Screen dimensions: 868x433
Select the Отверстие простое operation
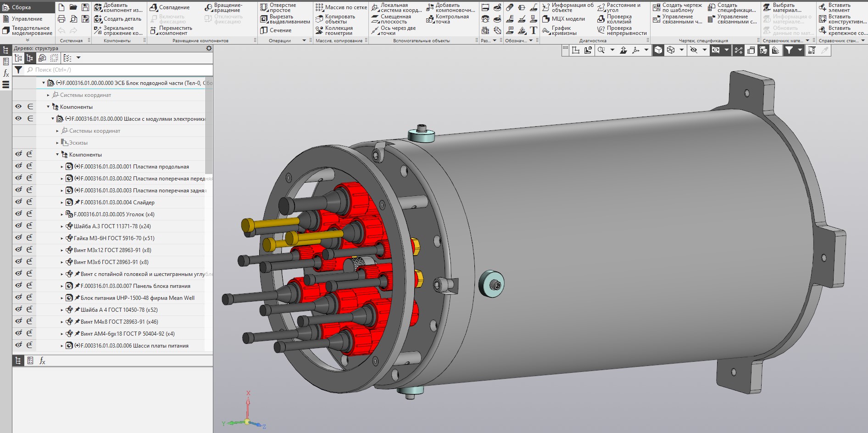point(278,7)
